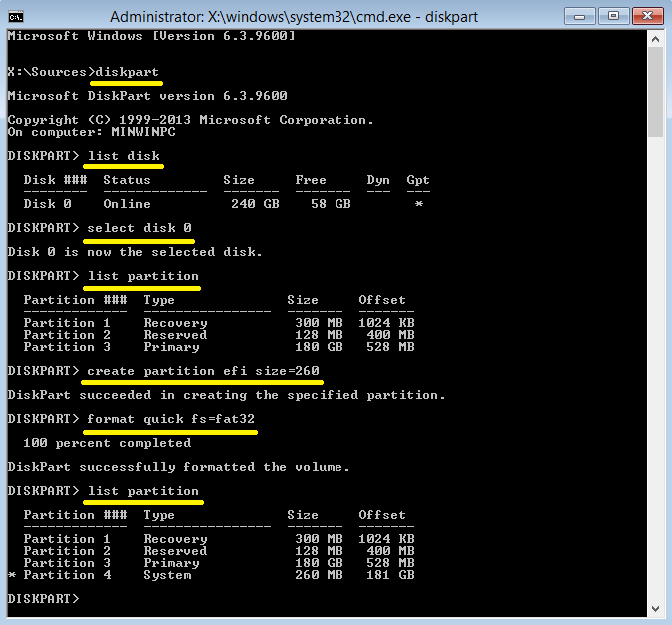672x625 pixels.
Task: Click the 'select disk 0' command line
Action: (139, 228)
